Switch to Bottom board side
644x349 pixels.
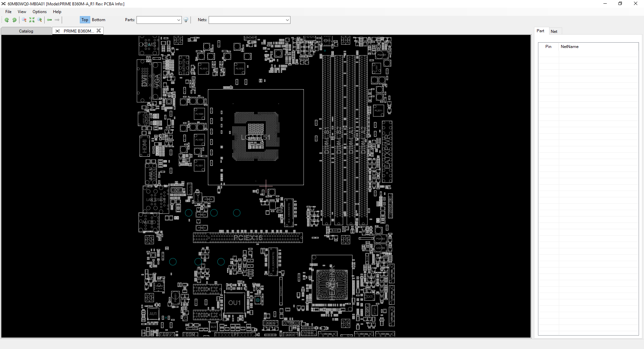(99, 20)
